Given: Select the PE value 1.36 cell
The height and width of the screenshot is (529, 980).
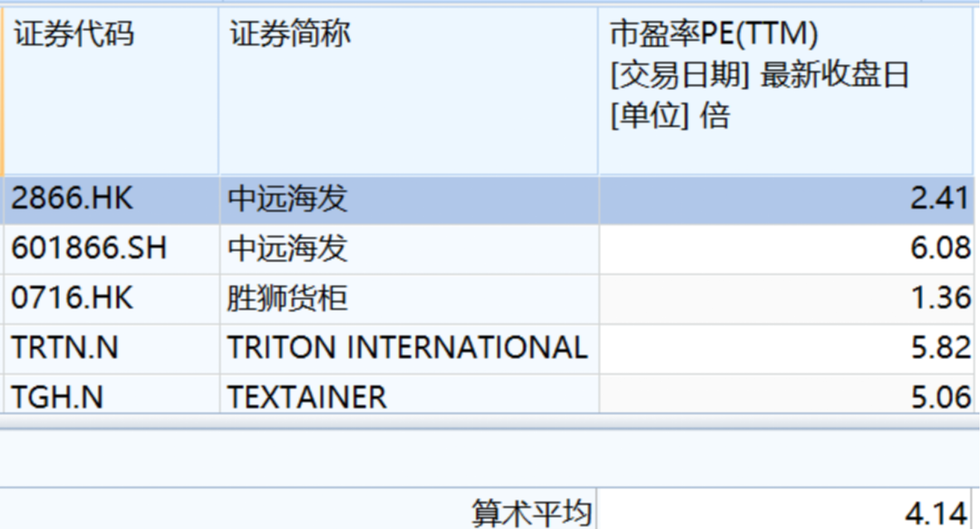Looking at the screenshot, I should tap(941, 298).
